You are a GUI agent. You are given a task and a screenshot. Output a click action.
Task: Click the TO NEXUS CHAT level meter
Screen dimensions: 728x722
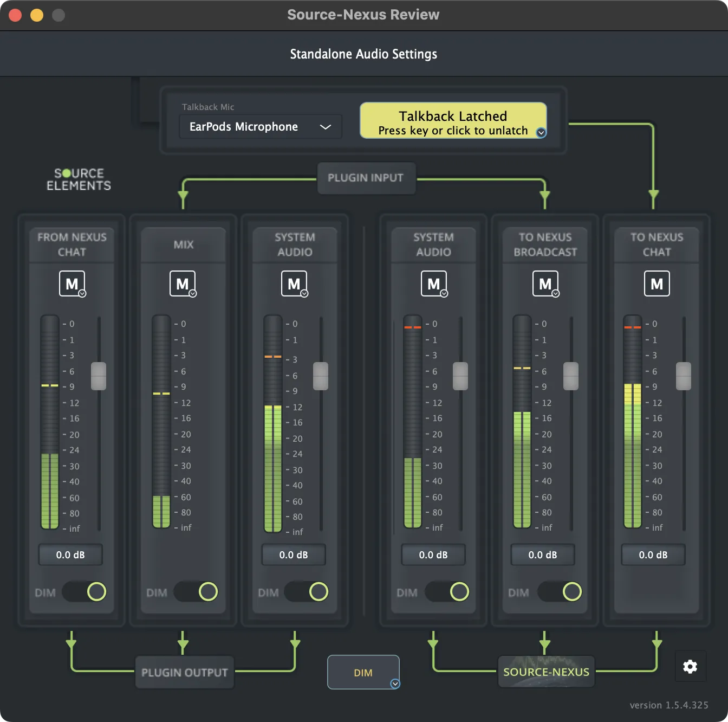[x=633, y=422]
